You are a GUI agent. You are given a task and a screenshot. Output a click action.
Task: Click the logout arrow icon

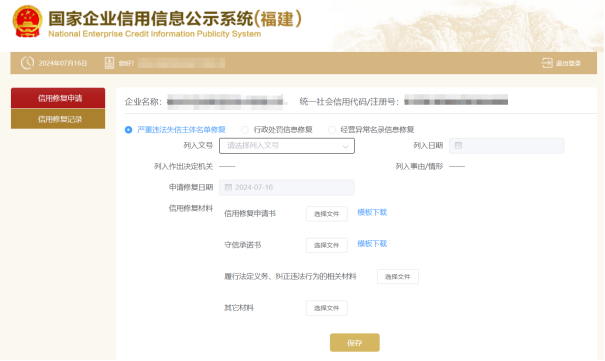click(x=547, y=63)
